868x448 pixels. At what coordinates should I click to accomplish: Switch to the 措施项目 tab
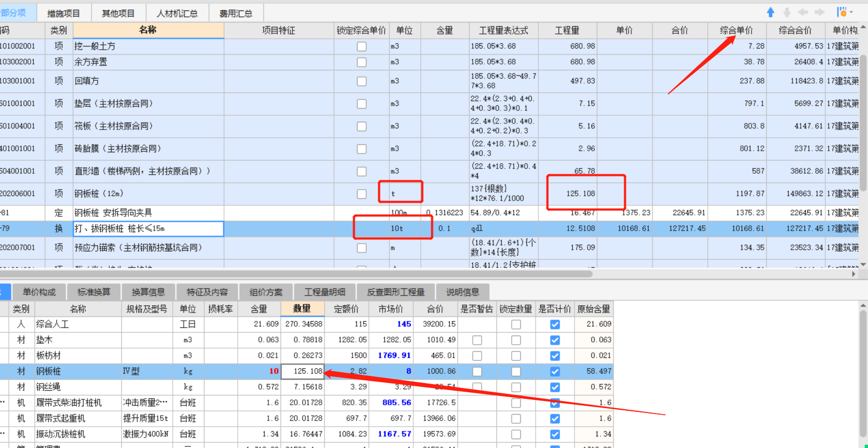click(x=63, y=13)
